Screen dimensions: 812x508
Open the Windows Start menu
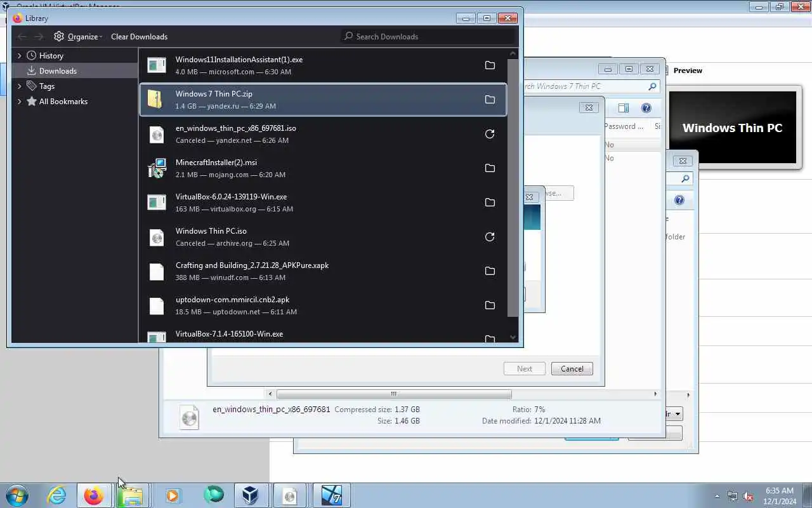[18, 495]
